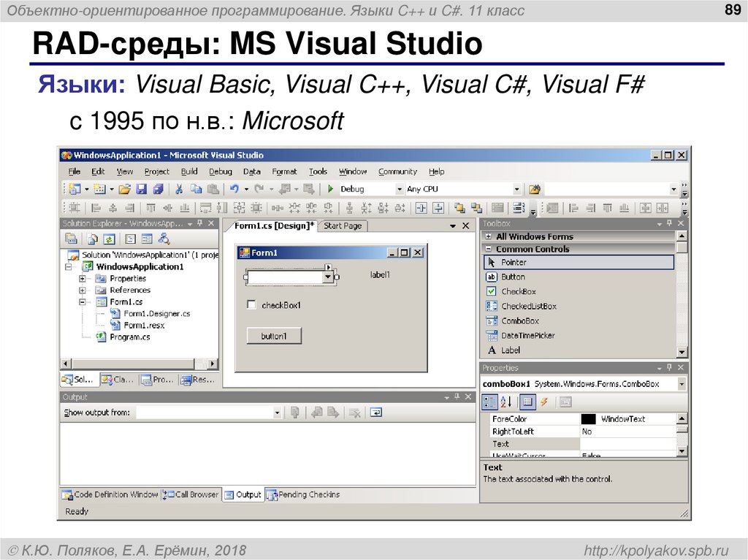The height and width of the screenshot is (560, 748).
Task: Click the black ForeColor swatch
Action: click(x=588, y=419)
